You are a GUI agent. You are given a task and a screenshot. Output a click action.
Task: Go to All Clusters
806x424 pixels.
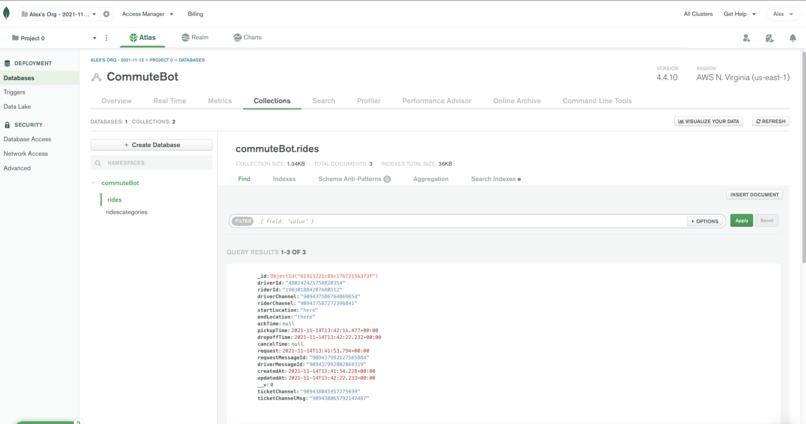pyautogui.click(x=698, y=14)
